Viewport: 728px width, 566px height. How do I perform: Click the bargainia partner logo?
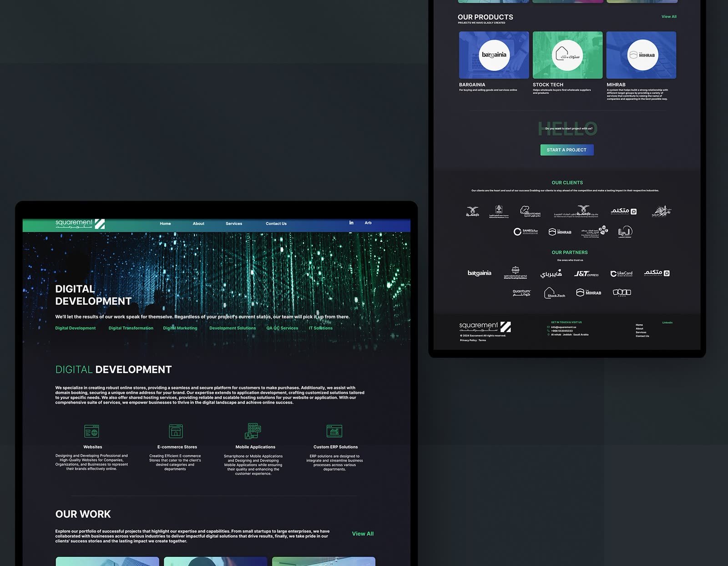click(480, 273)
